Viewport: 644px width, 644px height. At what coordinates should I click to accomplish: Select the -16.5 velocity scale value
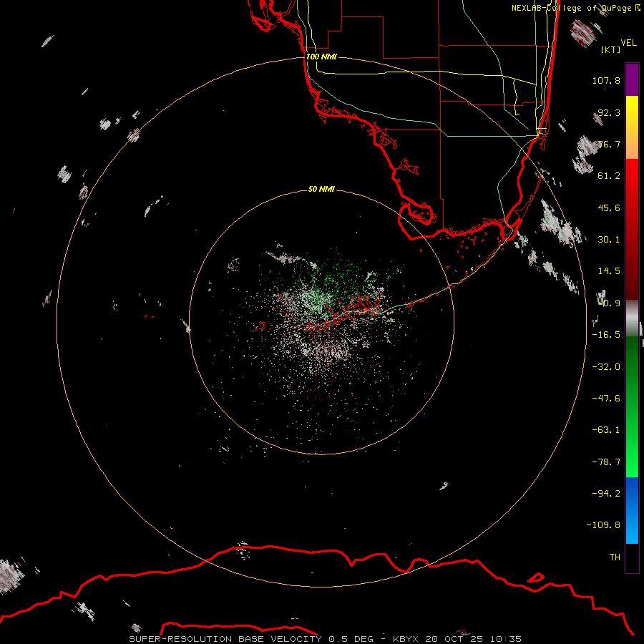(x=606, y=335)
